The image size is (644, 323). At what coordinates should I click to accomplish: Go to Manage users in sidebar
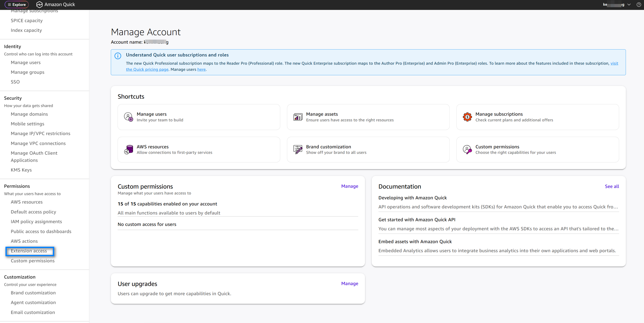tap(26, 63)
